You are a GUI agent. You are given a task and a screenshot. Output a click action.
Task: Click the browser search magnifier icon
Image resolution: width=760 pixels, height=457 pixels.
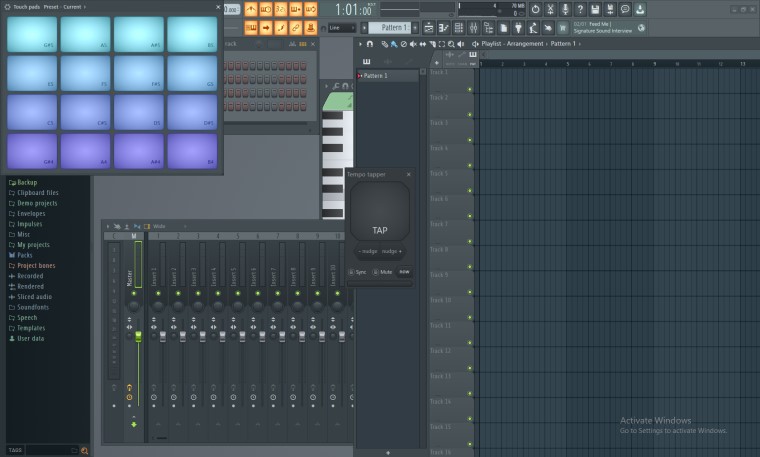tap(84, 450)
